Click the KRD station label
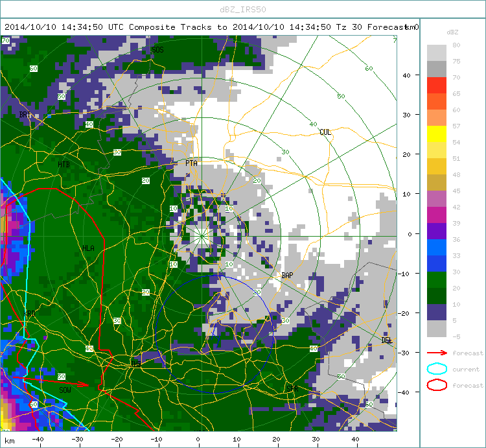The image size is (486, 448). pyautogui.click(x=29, y=313)
